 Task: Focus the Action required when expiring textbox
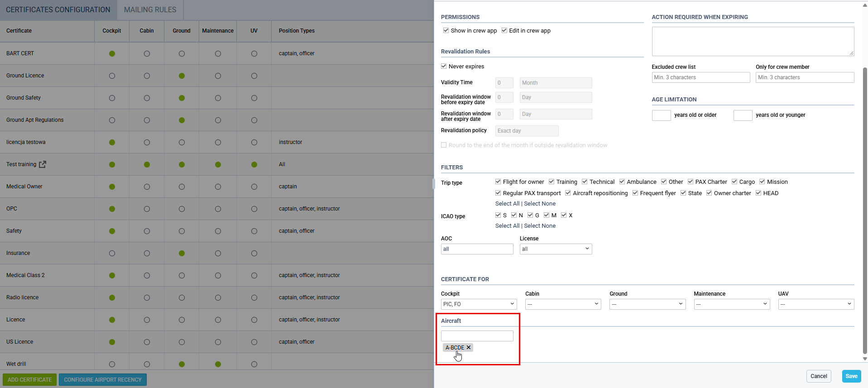coord(753,41)
